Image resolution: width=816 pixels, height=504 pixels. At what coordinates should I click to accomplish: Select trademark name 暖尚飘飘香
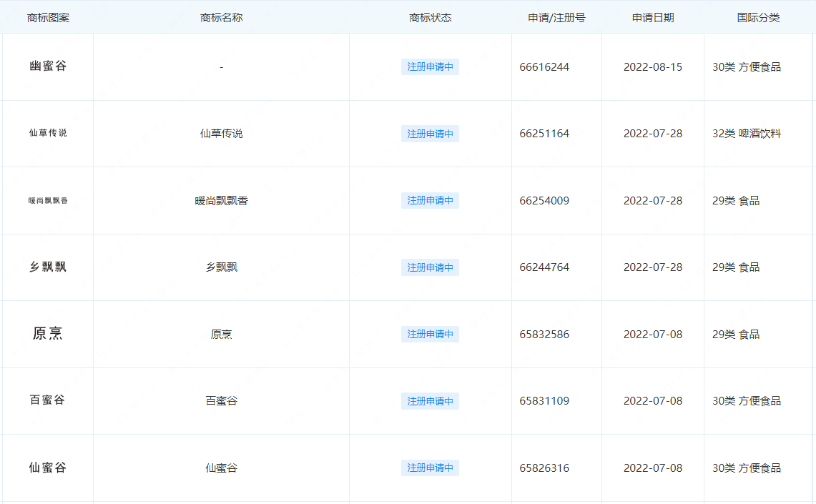coord(221,201)
